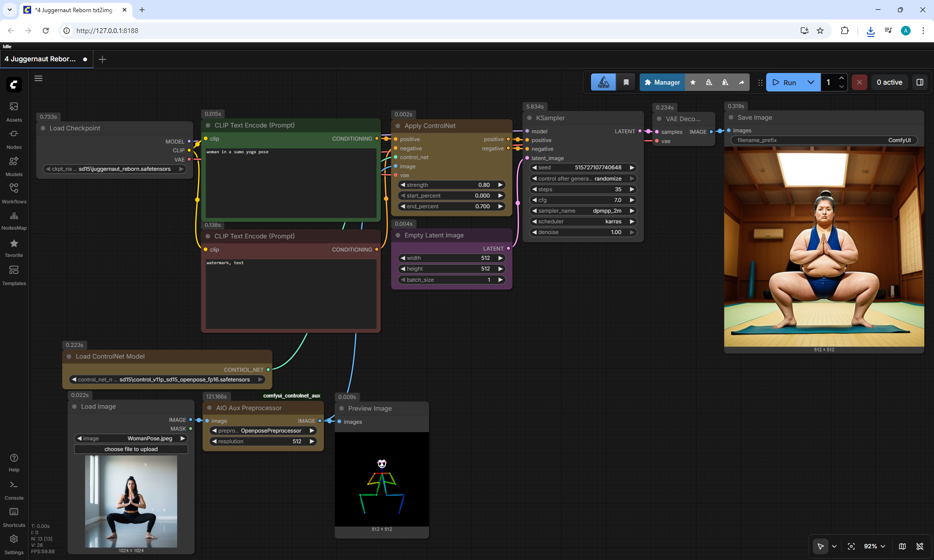Screen dimensions: 934x560
Task: Open the sampler_name dpmpp_2m selector
Action: click(583, 211)
